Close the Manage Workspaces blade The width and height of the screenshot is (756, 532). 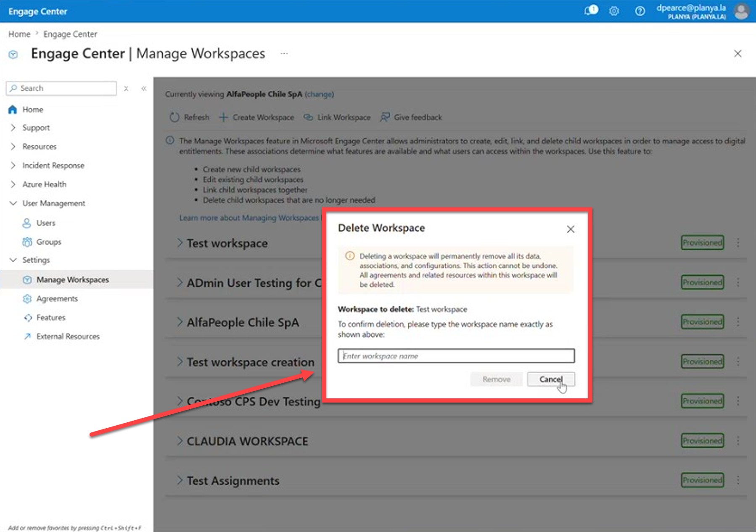pos(737,53)
